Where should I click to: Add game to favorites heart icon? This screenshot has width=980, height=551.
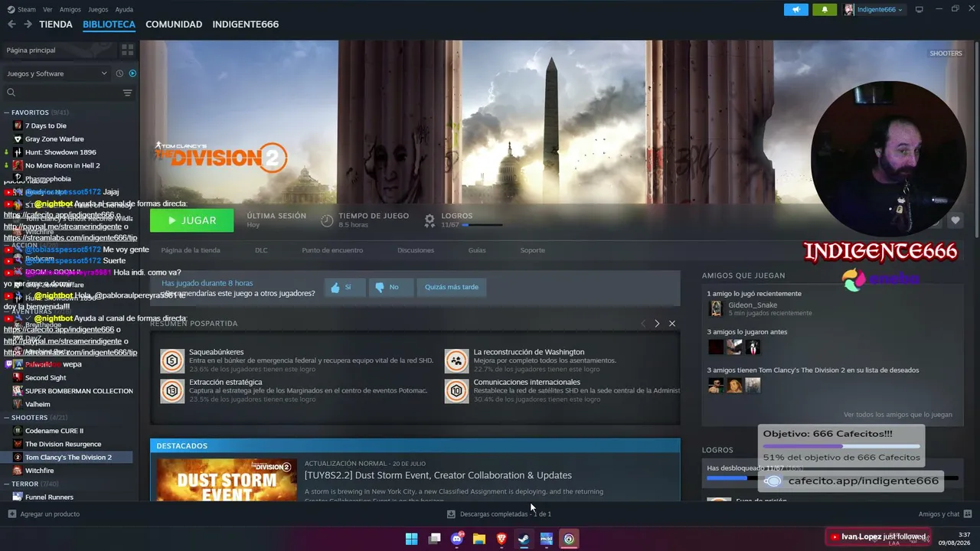tap(955, 220)
